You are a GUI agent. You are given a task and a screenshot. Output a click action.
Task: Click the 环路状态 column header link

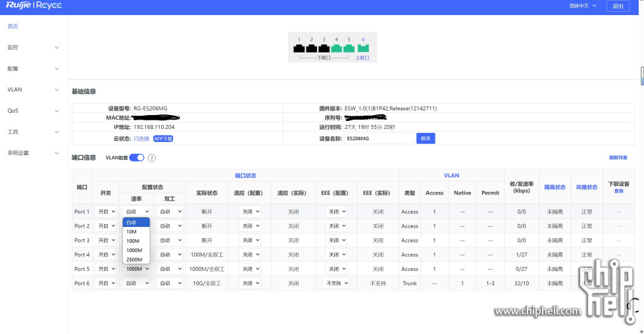(x=587, y=187)
